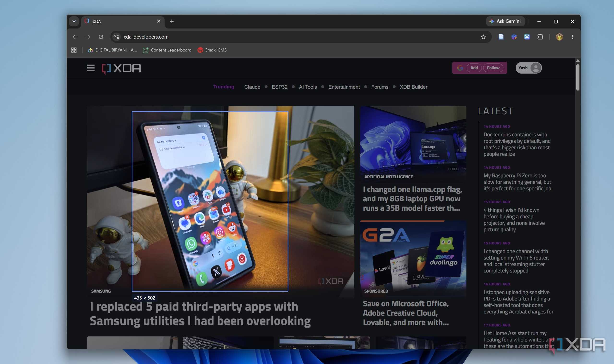Click the purple cube extension icon
This screenshot has height=364, width=614.
pos(514,37)
